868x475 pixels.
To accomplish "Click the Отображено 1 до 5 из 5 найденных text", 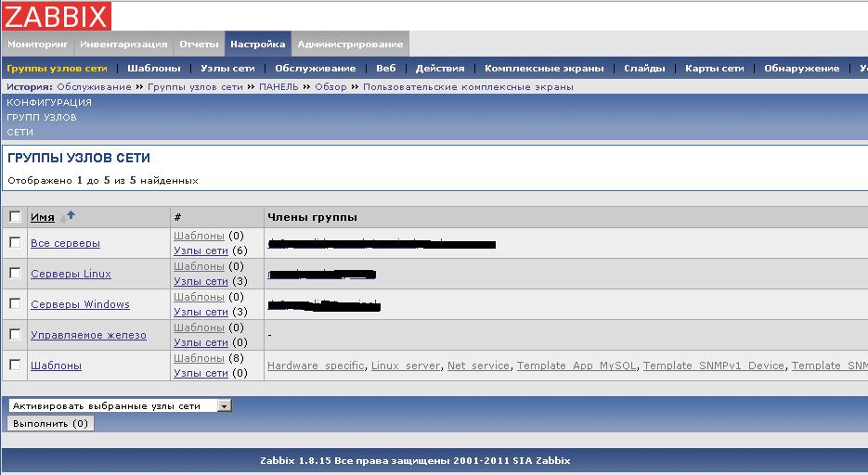I will (x=103, y=180).
